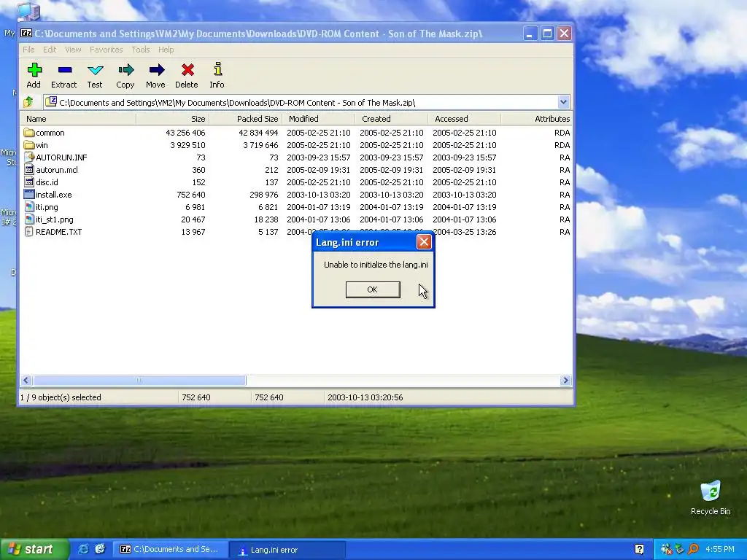Click the scroll left arrow
The width and height of the screenshot is (747, 560).
(26, 380)
